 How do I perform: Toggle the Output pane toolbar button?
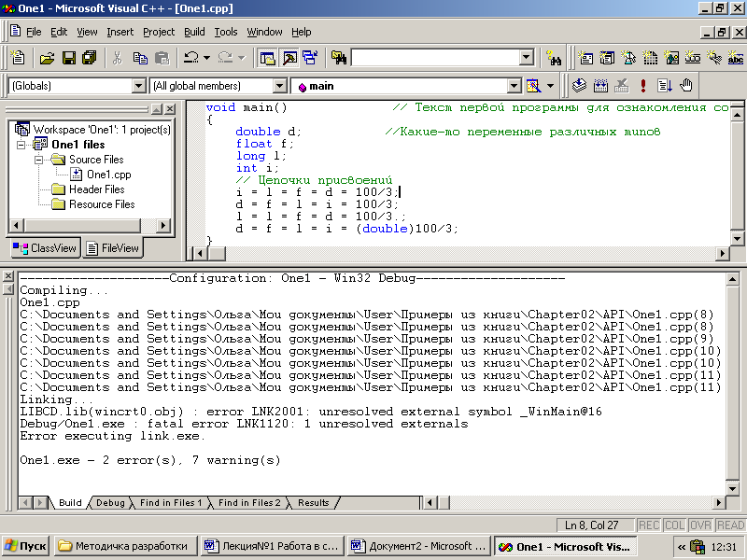289,58
